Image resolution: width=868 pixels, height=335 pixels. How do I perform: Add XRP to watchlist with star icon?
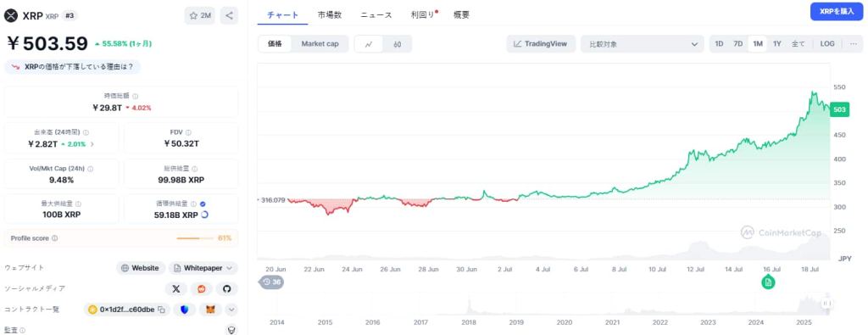coord(200,15)
